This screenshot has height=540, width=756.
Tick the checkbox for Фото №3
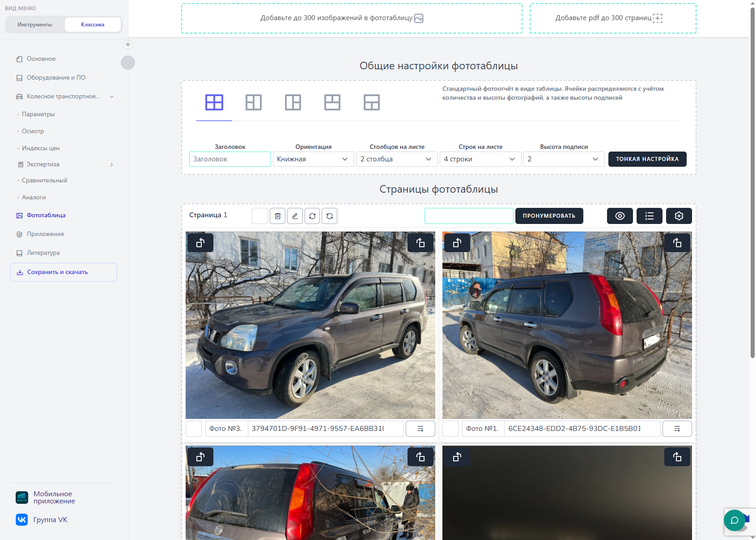(x=194, y=429)
